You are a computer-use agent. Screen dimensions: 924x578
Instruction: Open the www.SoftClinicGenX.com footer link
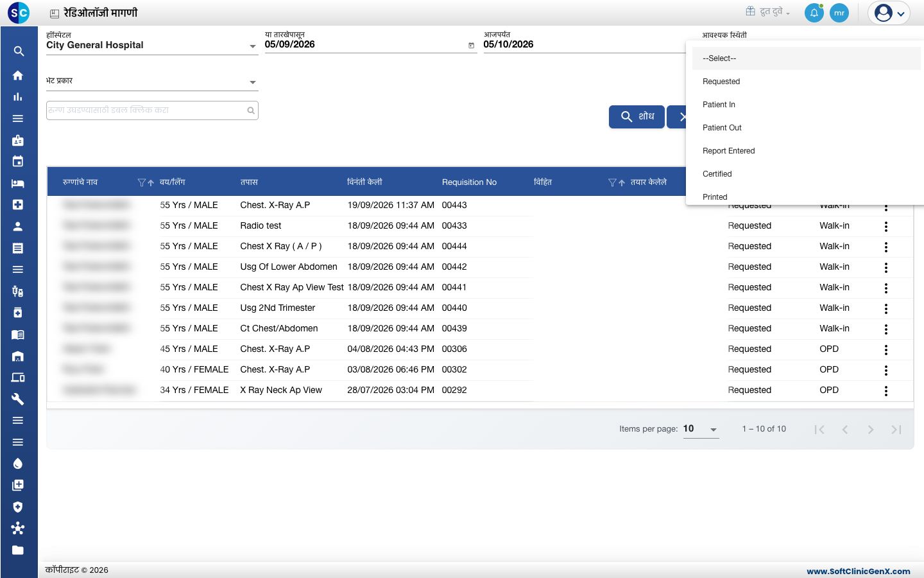coord(859,571)
